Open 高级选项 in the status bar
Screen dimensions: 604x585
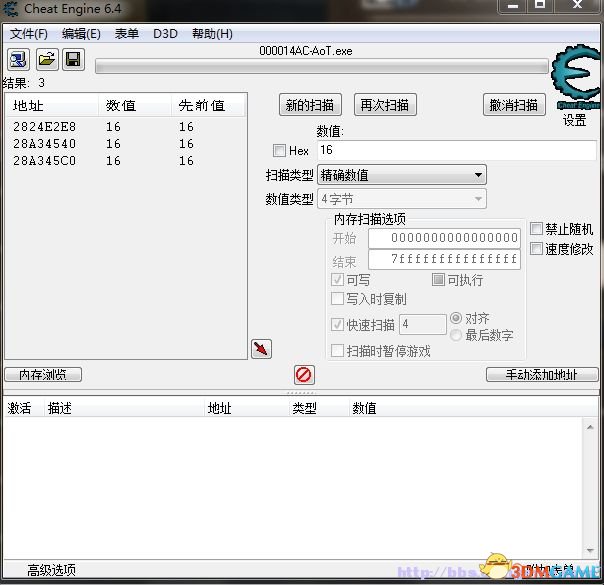52,570
